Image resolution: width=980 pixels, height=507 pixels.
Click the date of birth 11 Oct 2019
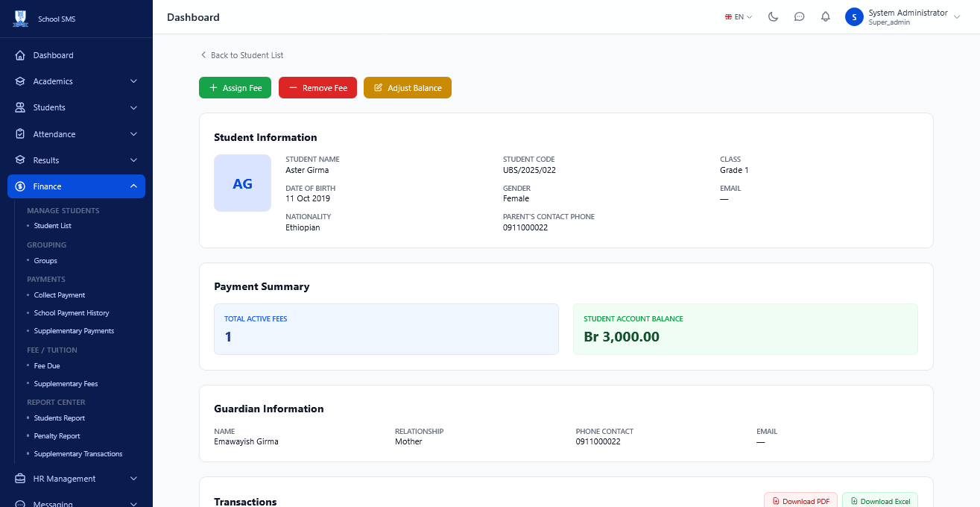308,199
